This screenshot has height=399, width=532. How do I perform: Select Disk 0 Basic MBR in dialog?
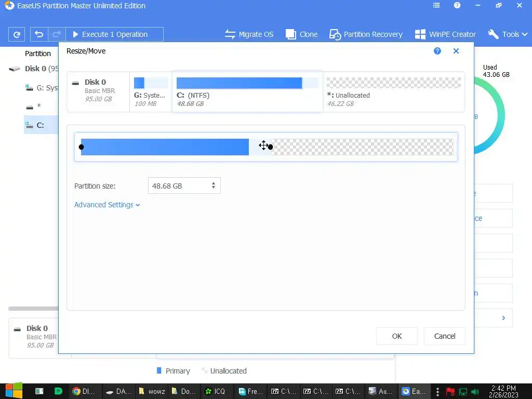(98, 91)
